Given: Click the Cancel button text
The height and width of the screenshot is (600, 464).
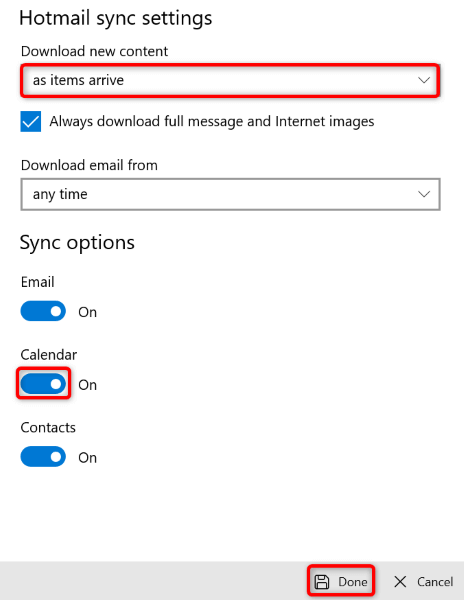Looking at the screenshot, I should pos(435,582).
